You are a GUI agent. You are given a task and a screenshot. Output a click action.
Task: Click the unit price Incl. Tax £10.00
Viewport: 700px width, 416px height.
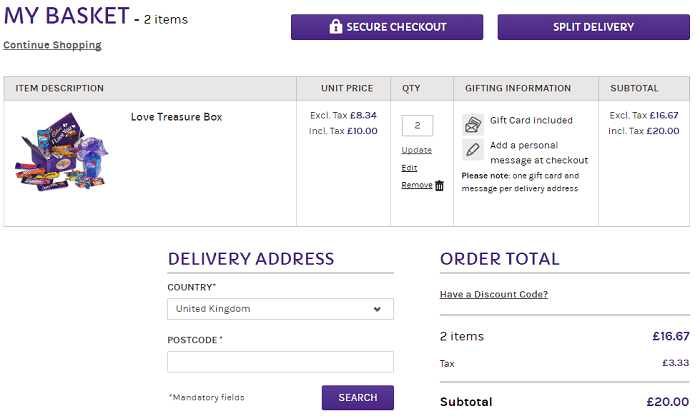coord(343,131)
